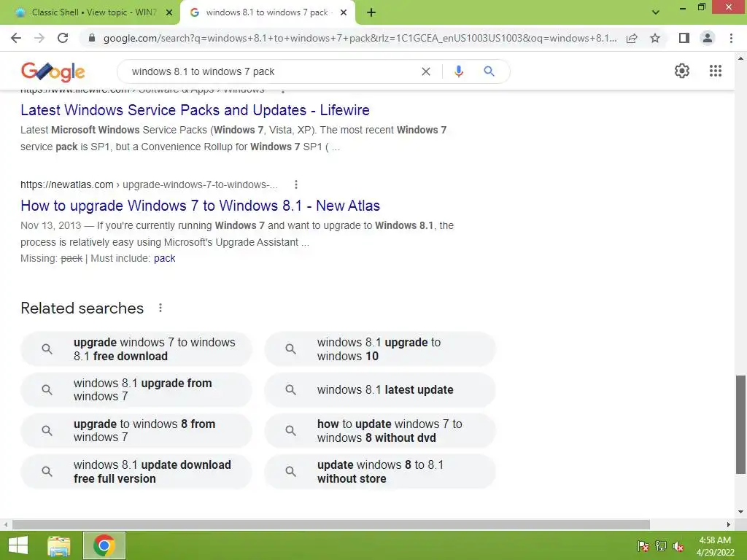The image size is (747, 560).
Task: Click the address bar URL
Action: tap(360, 38)
